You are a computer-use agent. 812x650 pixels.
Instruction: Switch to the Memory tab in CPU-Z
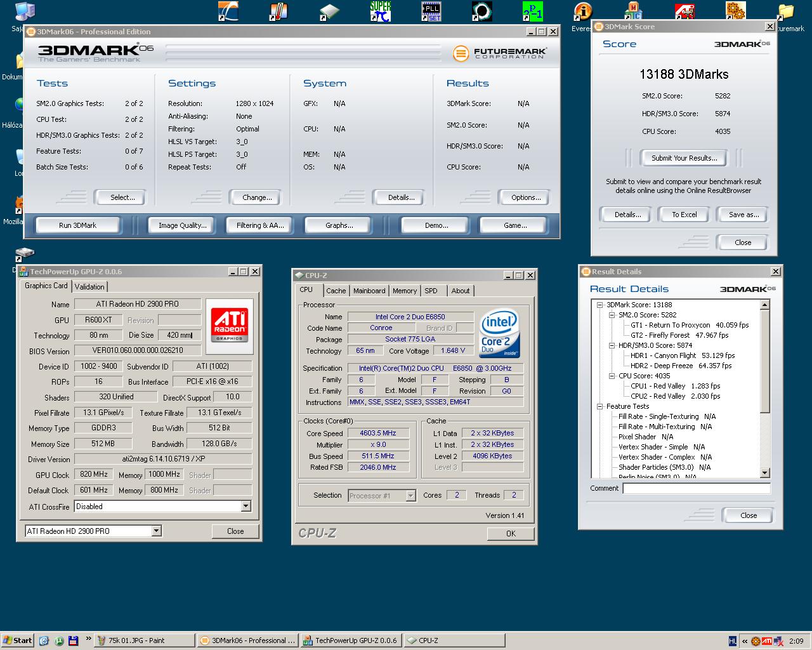click(x=405, y=291)
